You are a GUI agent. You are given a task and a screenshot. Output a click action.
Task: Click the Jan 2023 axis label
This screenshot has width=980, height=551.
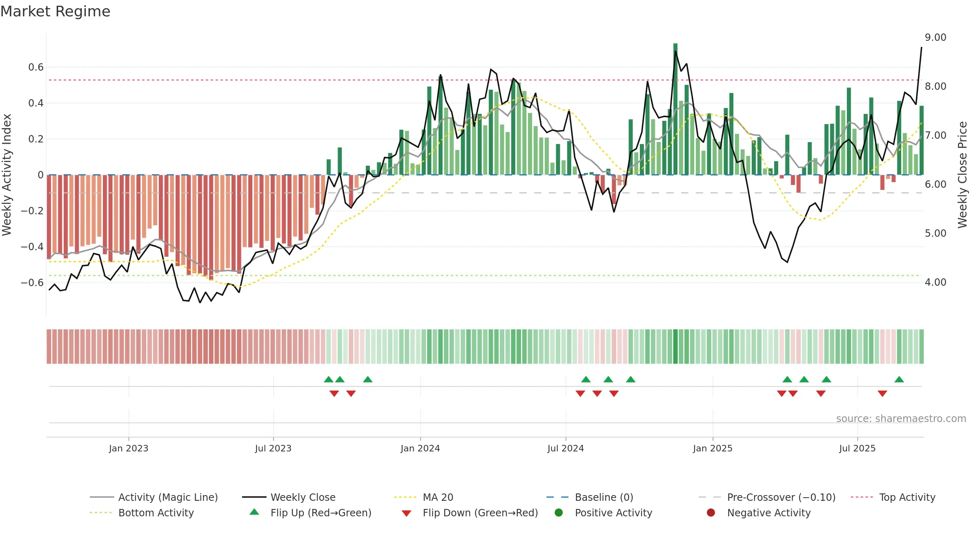pos(129,448)
